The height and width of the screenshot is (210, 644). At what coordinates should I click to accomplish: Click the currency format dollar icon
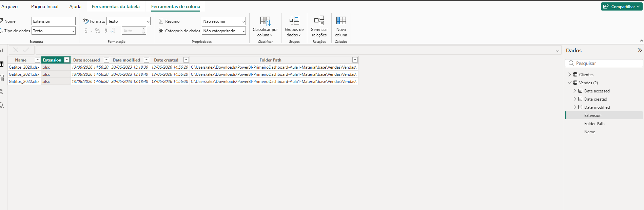point(86,31)
